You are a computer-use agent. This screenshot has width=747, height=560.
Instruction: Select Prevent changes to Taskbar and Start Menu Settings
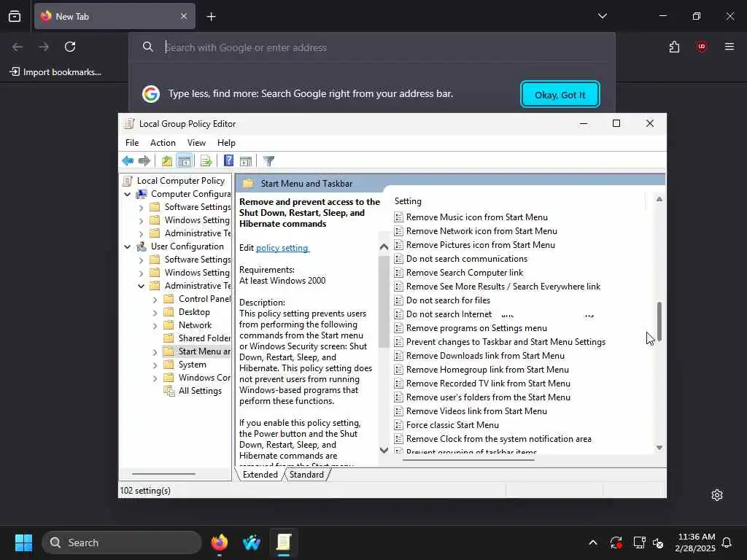[506, 342]
